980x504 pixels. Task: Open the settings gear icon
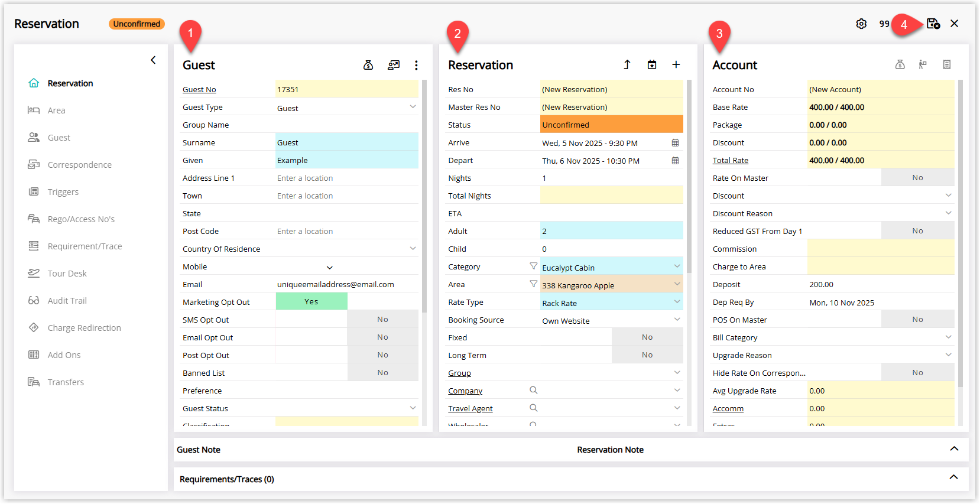[x=861, y=24]
